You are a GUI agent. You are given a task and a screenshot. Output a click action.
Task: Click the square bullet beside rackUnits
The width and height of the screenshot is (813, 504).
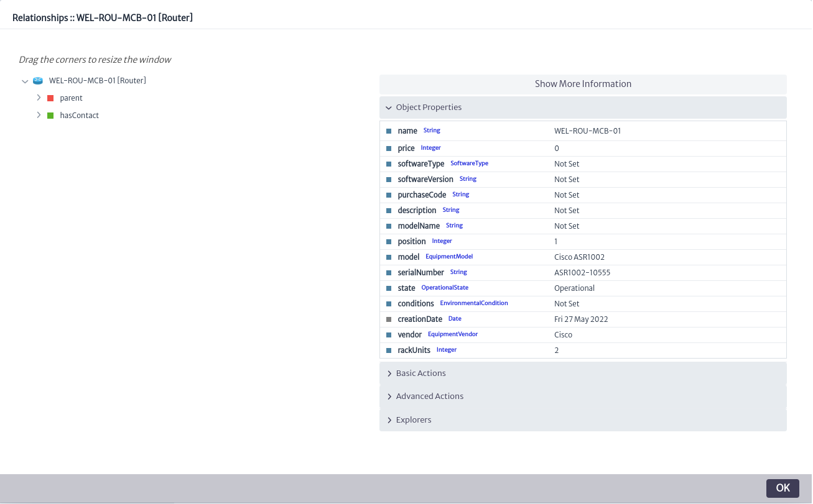tap(389, 351)
